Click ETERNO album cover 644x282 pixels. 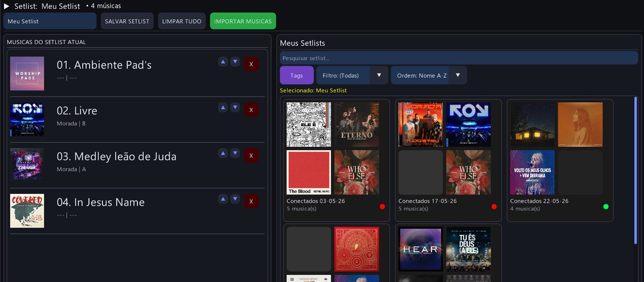point(357,124)
